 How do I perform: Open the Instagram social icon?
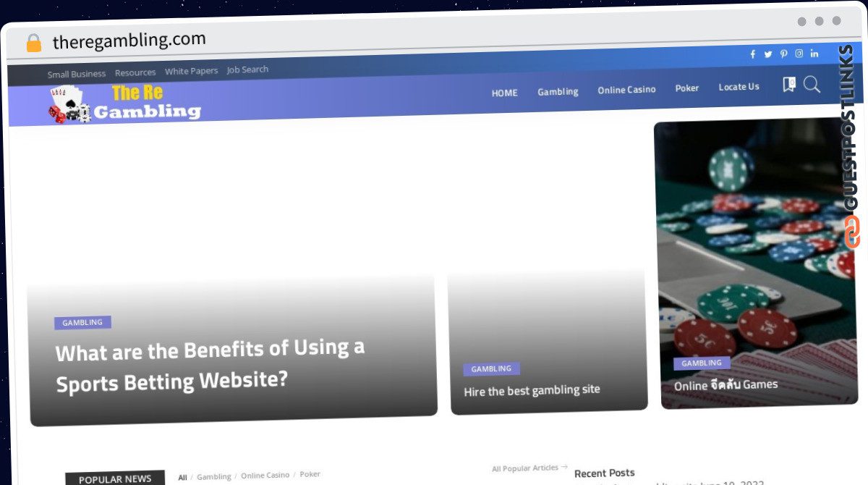pyautogui.click(x=799, y=54)
